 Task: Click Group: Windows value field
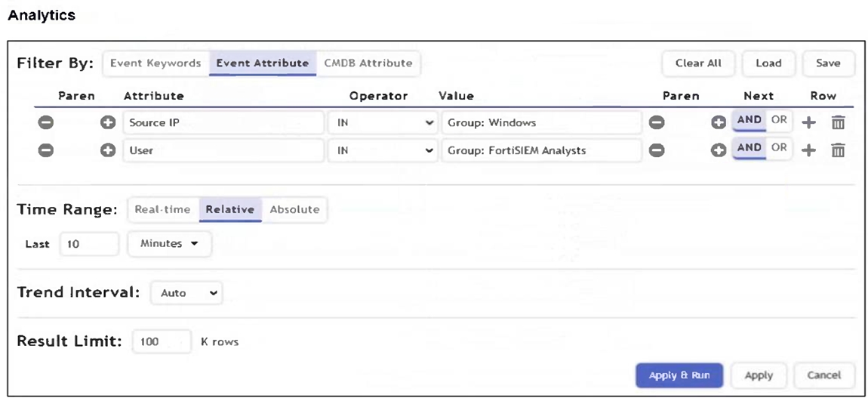[x=542, y=122]
